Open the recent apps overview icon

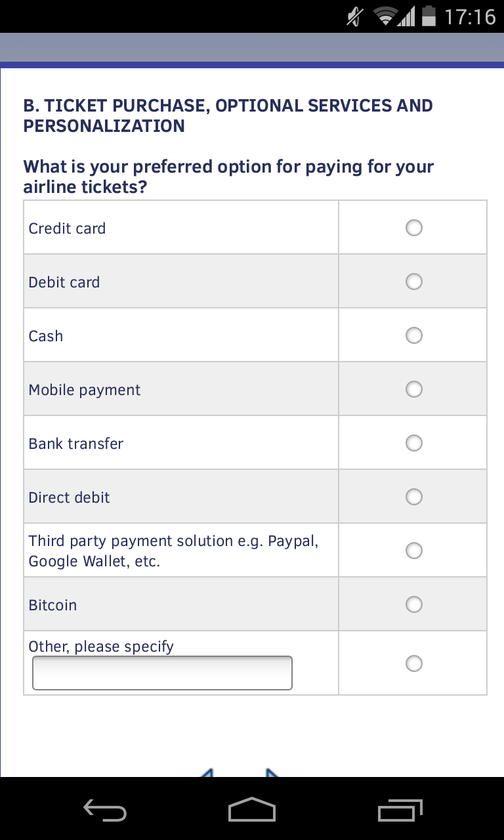400,810
